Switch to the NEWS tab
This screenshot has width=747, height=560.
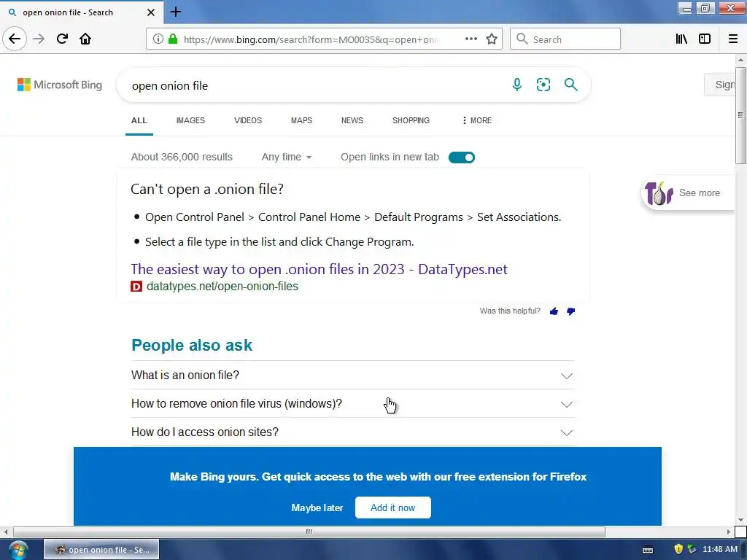[x=352, y=120]
